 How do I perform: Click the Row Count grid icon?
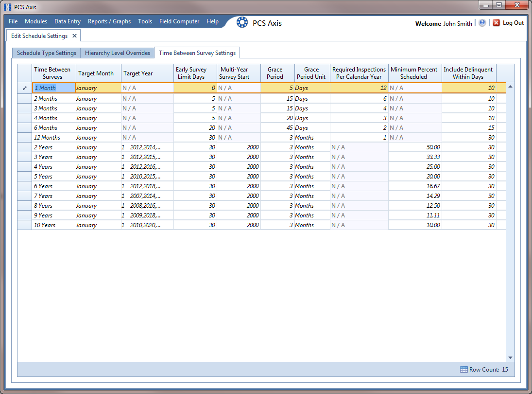tap(464, 370)
